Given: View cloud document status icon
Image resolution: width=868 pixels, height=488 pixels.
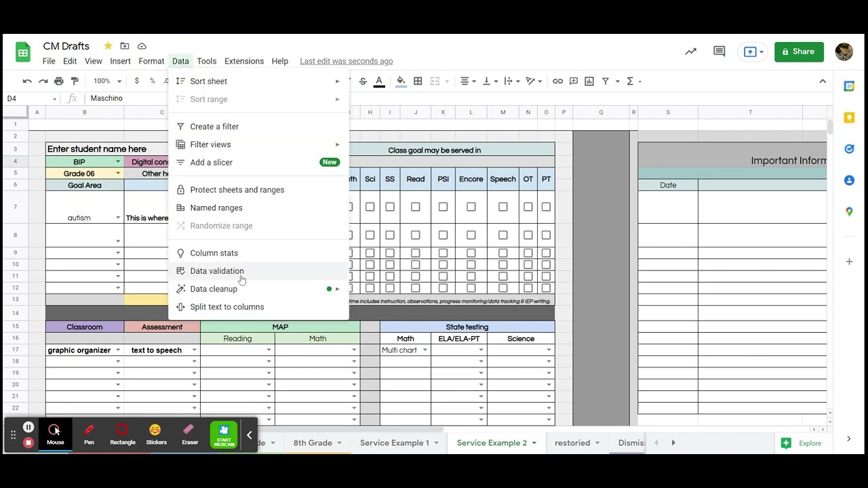Looking at the screenshot, I should pyautogui.click(x=142, y=46).
